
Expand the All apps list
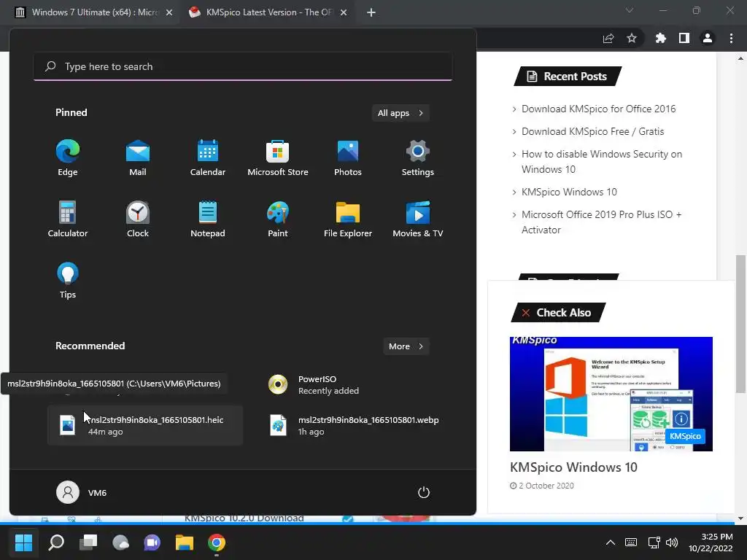(400, 113)
